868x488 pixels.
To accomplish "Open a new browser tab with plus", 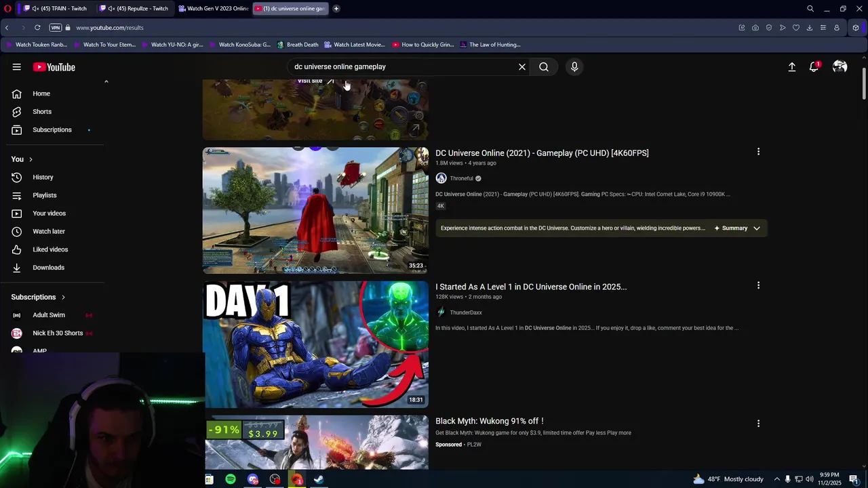I will [336, 9].
